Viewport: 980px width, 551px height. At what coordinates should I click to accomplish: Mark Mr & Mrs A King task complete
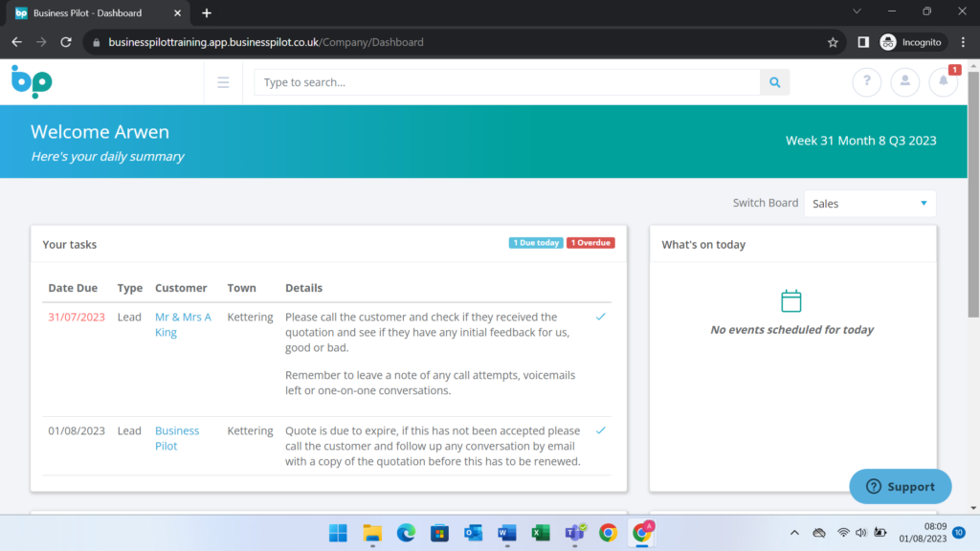(x=600, y=317)
